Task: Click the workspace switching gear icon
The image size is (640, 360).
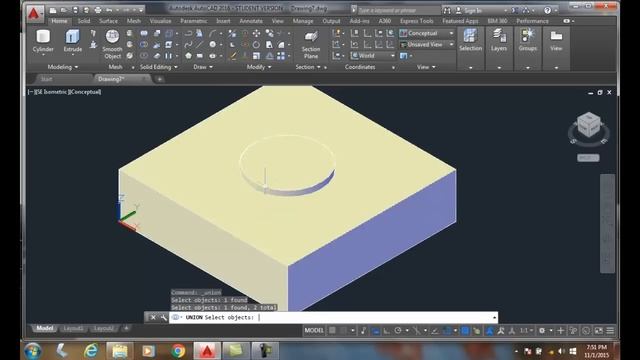Action: pyautogui.click(x=542, y=331)
